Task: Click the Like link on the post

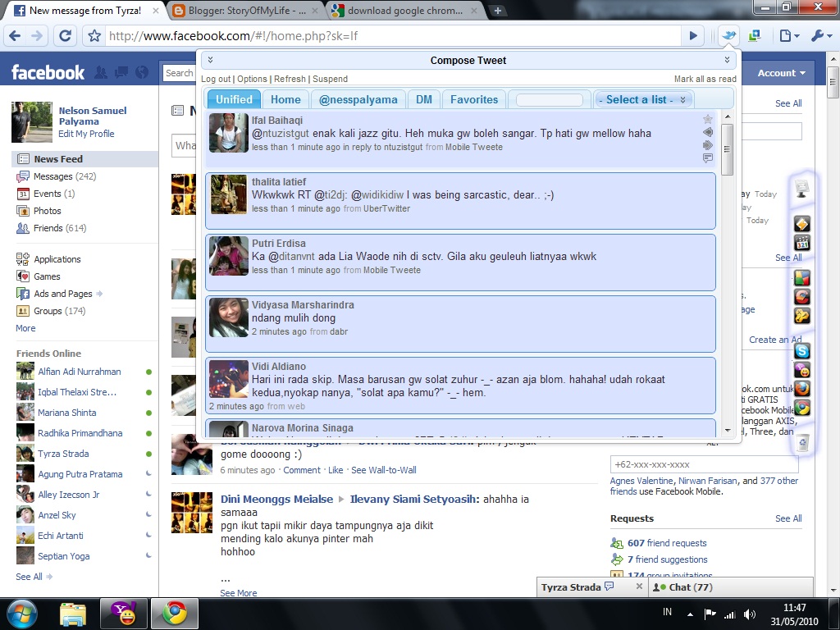Action: tap(336, 470)
